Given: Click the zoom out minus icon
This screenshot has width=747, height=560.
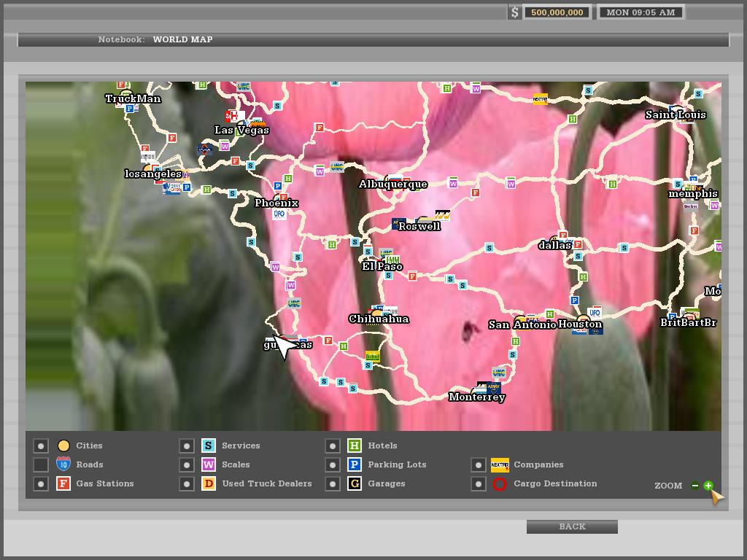Looking at the screenshot, I should [x=695, y=486].
